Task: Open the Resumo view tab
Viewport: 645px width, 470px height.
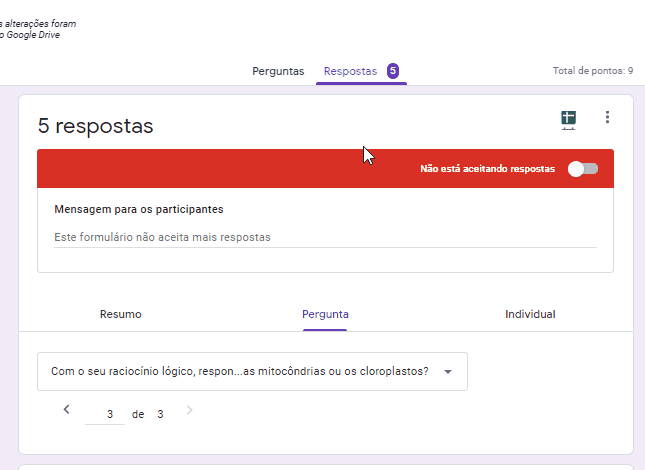Action: pyautogui.click(x=120, y=314)
